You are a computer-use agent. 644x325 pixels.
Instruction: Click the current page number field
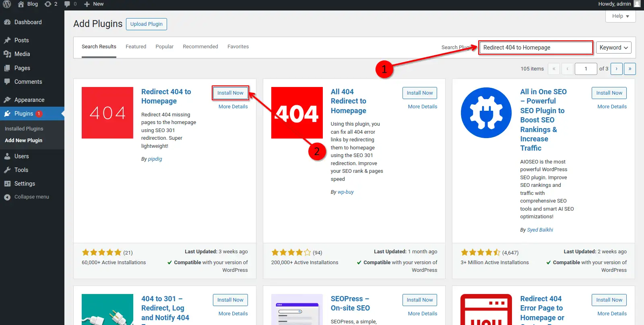(x=586, y=69)
